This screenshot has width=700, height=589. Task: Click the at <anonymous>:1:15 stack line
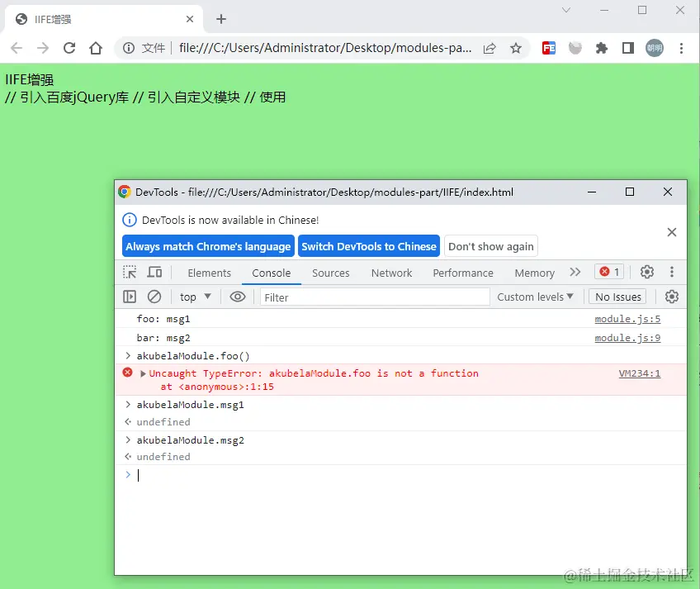(217, 387)
